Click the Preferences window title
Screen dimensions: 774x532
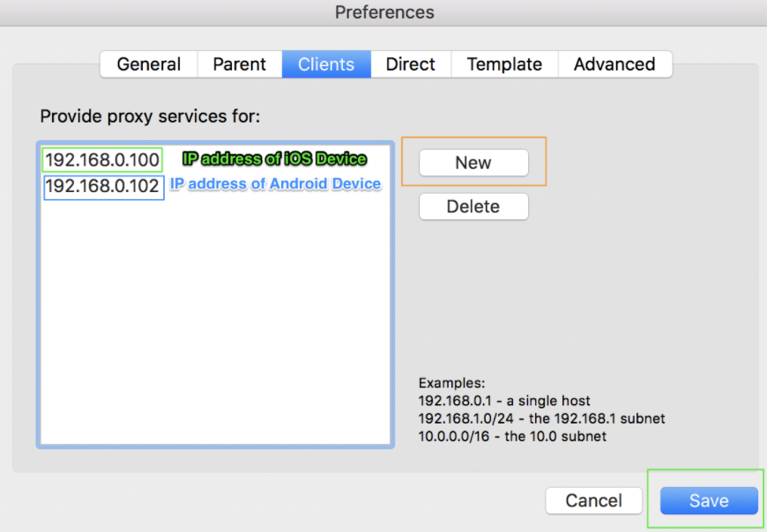384,12
